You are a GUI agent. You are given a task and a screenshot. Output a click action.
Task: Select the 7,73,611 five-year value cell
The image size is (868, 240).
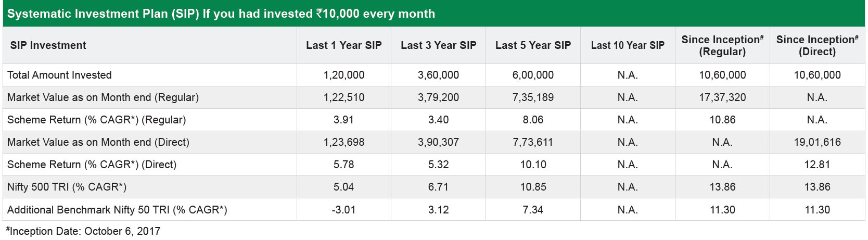[533, 142]
